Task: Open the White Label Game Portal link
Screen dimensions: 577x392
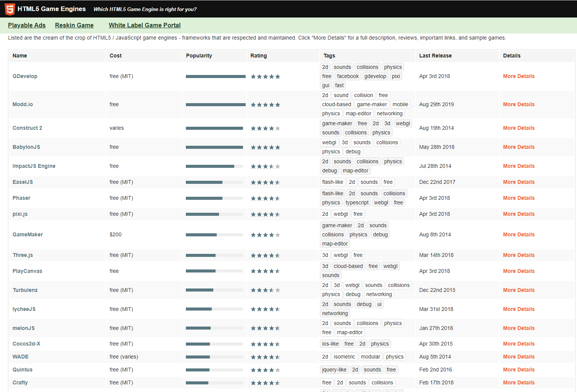Action: [x=145, y=25]
